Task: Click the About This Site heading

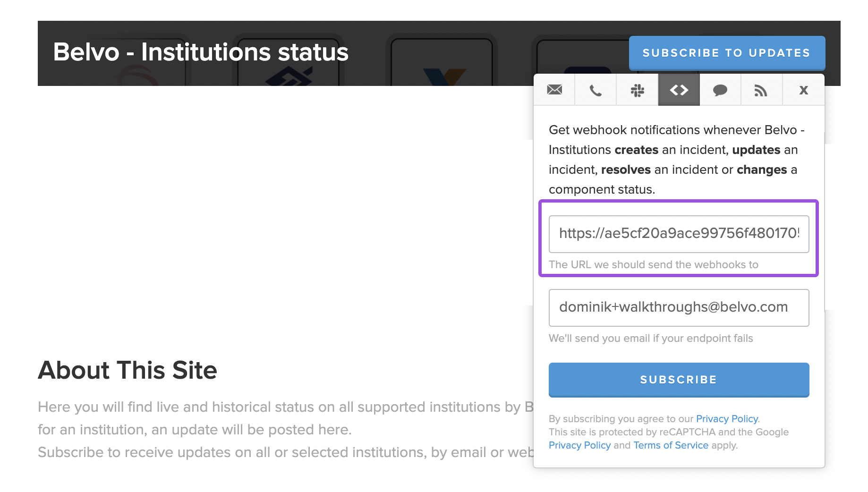Action: tap(128, 370)
